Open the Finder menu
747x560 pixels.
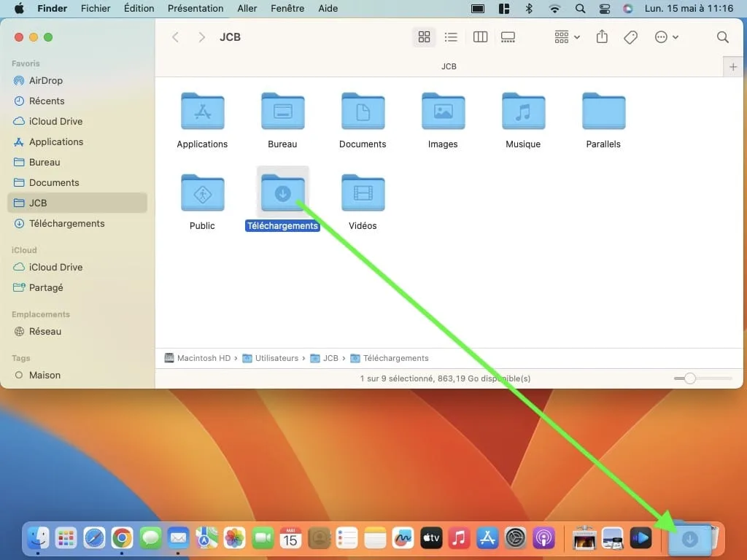(52, 8)
